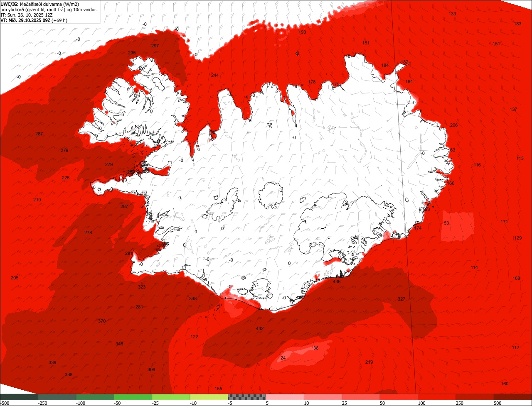
Task: Click the 'IT: Sun. 26. 10. 2025 12Z' line
Action: [x=27, y=15]
